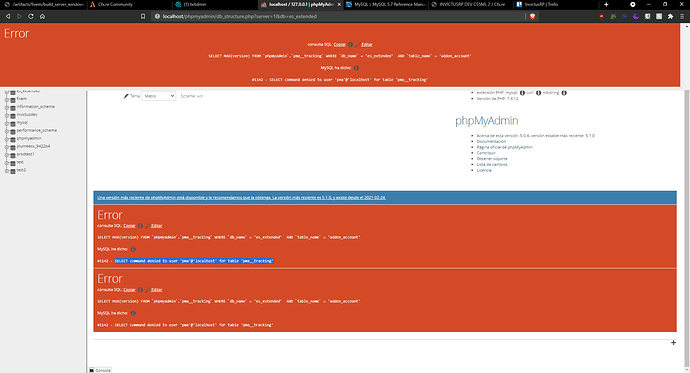The width and height of the screenshot is (690, 373).
Task: Go to the browser home icon
Action: 42,16
